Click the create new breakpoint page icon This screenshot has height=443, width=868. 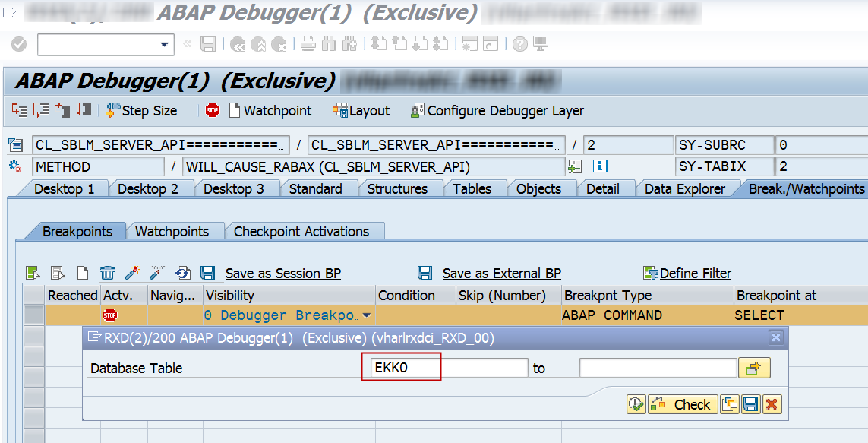pos(84,272)
